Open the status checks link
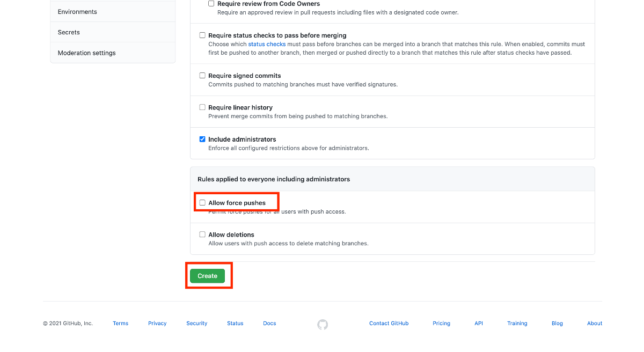The width and height of the screenshot is (644, 352). pyautogui.click(x=267, y=44)
